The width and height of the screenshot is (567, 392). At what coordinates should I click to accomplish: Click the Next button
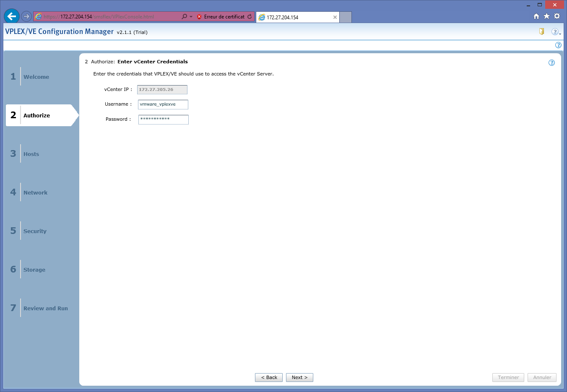[299, 377]
